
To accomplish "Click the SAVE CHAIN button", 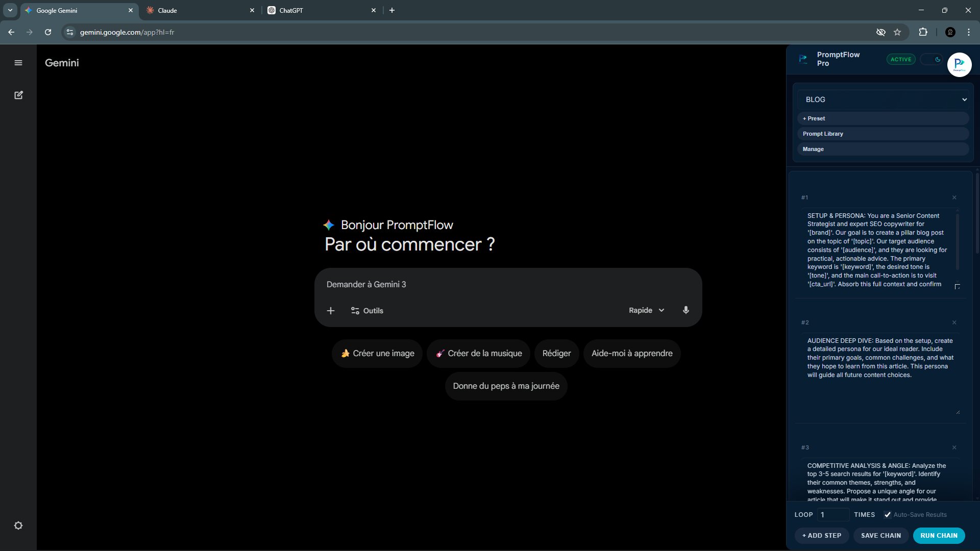I will coord(881,536).
